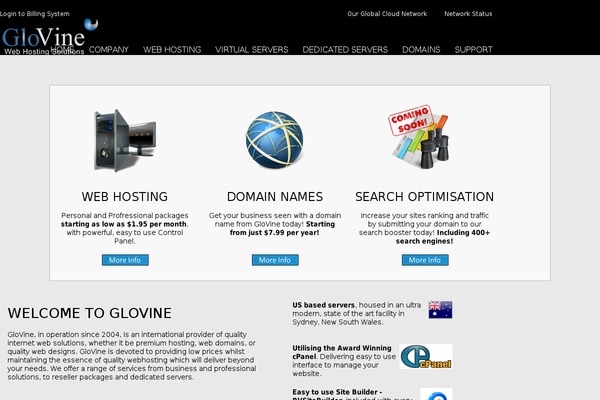Click the 'GloVine, in operation since 2004' paragraph
Viewport: 600px width, 400px height.
(132, 356)
